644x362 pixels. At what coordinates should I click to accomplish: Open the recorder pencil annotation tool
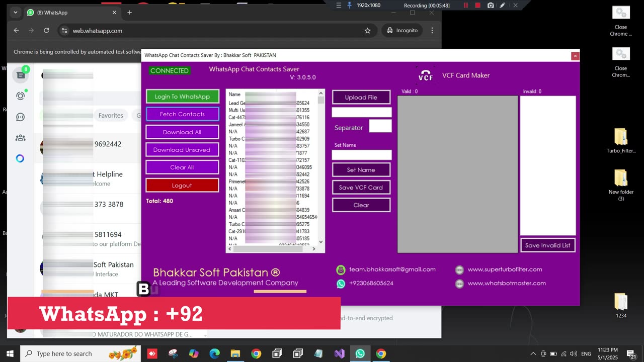503,5
